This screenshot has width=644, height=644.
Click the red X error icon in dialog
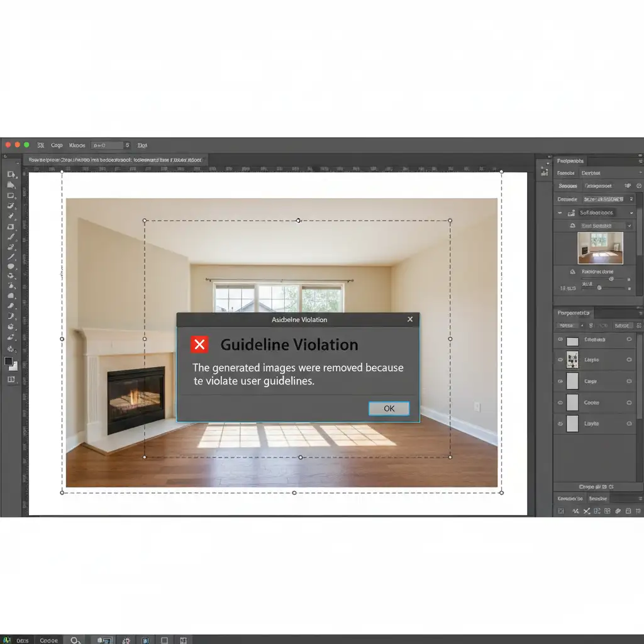(199, 345)
